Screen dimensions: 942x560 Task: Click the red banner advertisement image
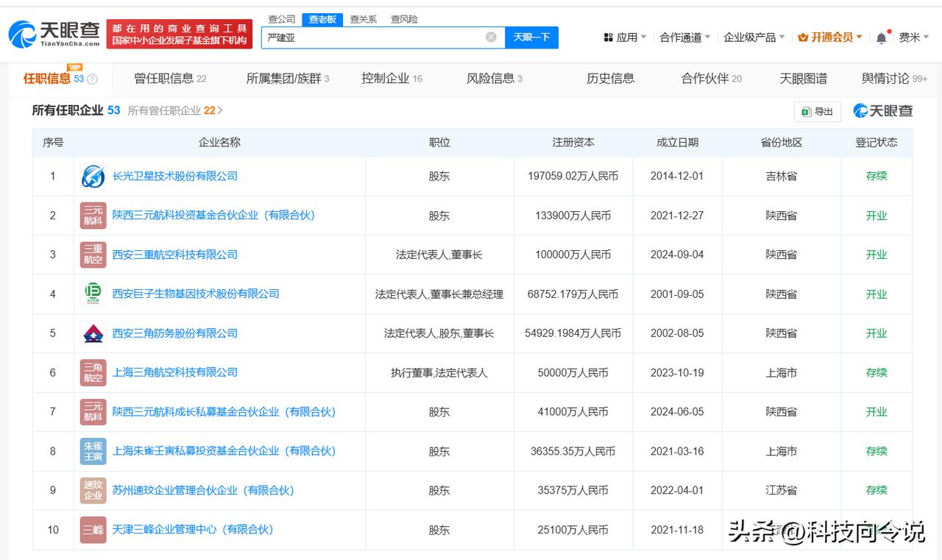pos(180,34)
